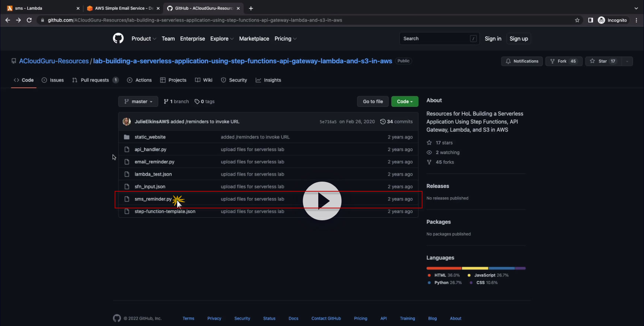
Task: Open the browser side panel icon
Action: point(590,20)
